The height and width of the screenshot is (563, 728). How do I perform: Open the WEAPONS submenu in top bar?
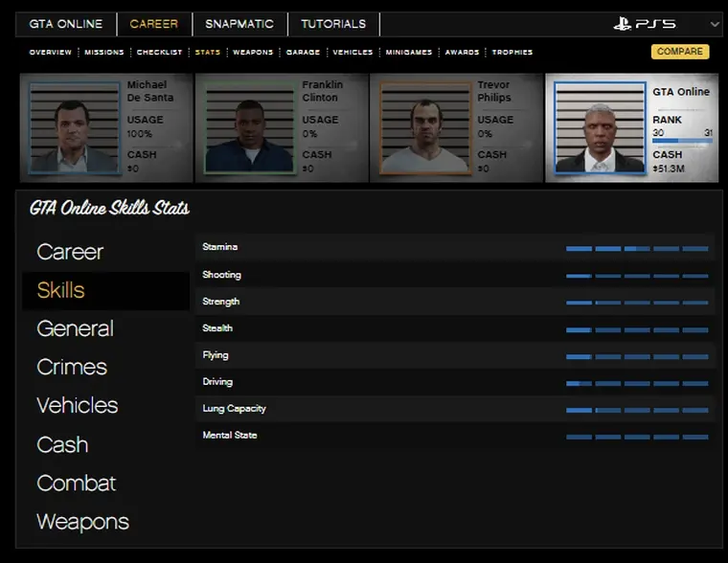click(253, 52)
